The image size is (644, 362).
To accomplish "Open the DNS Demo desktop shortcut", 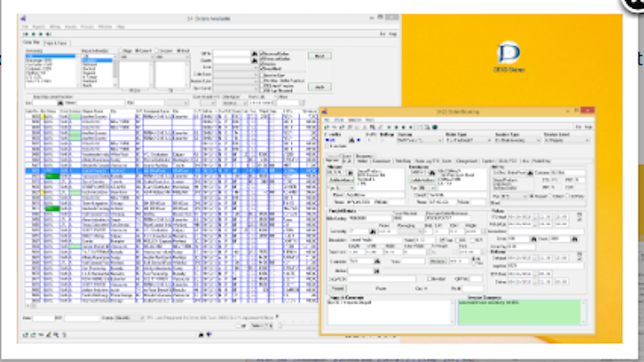I will tap(509, 57).
